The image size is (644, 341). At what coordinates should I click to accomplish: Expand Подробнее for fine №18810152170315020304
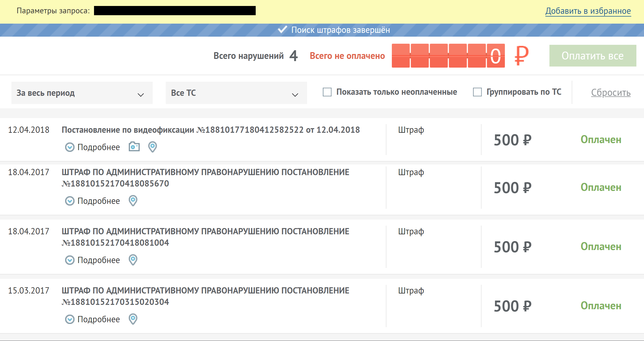92,319
